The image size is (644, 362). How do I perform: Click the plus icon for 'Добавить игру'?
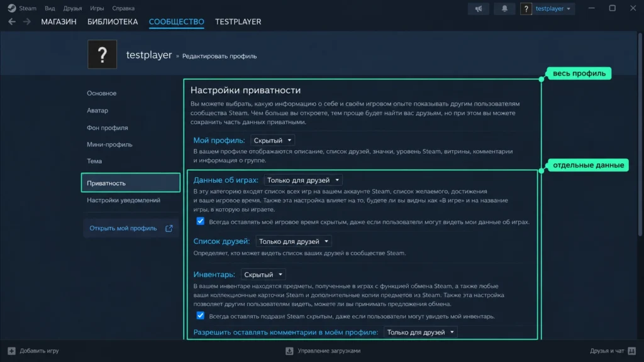click(11, 351)
